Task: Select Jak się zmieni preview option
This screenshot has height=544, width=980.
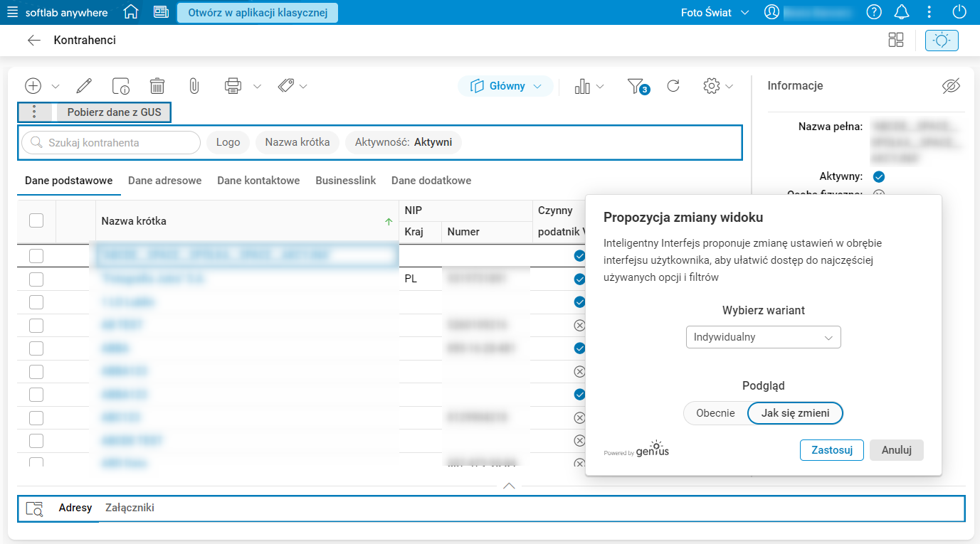Action: [x=795, y=413]
